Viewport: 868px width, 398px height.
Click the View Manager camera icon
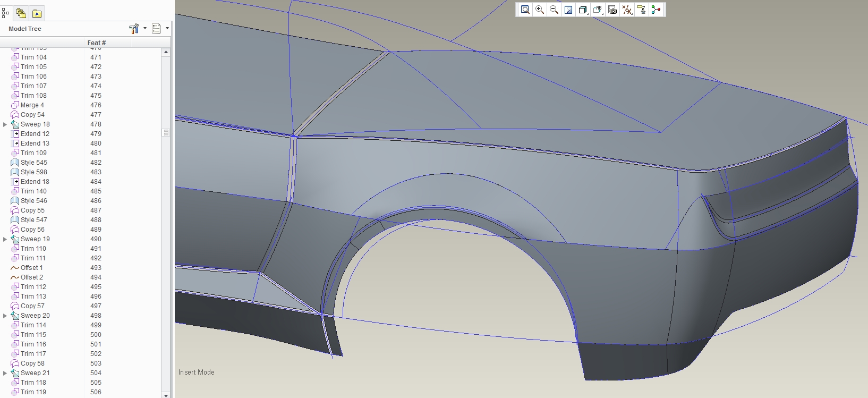tap(612, 10)
